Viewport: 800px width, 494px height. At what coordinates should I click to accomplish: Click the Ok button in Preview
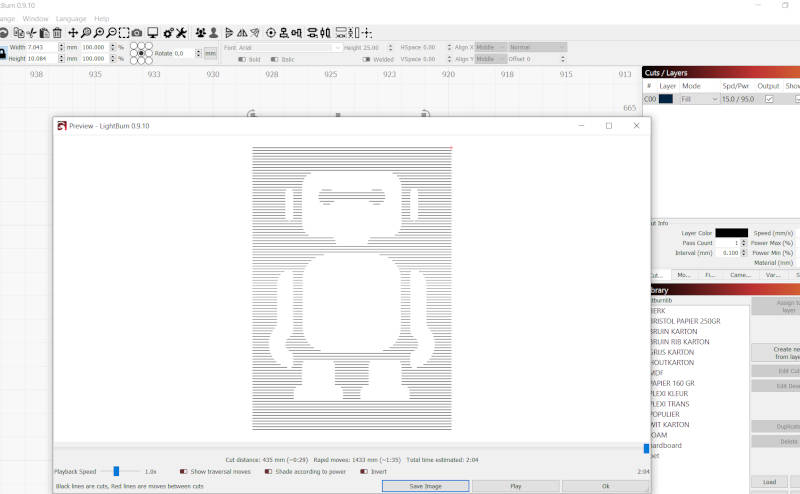click(x=606, y=486)
